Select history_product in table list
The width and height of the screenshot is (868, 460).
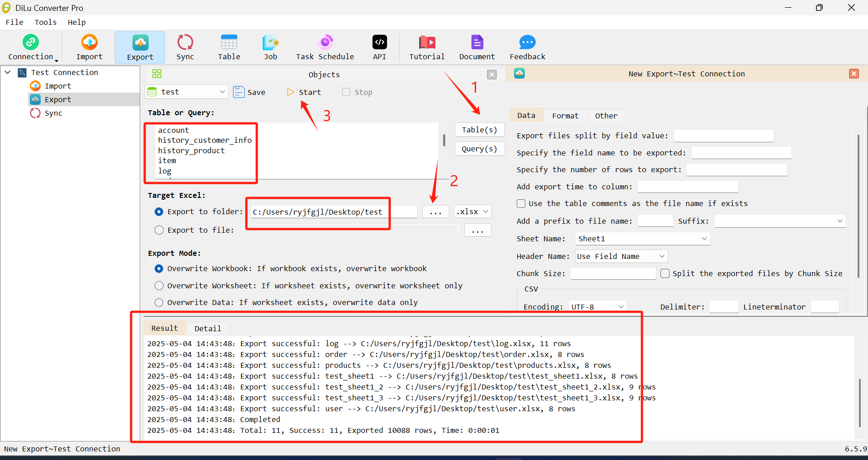tap(191, 150)
